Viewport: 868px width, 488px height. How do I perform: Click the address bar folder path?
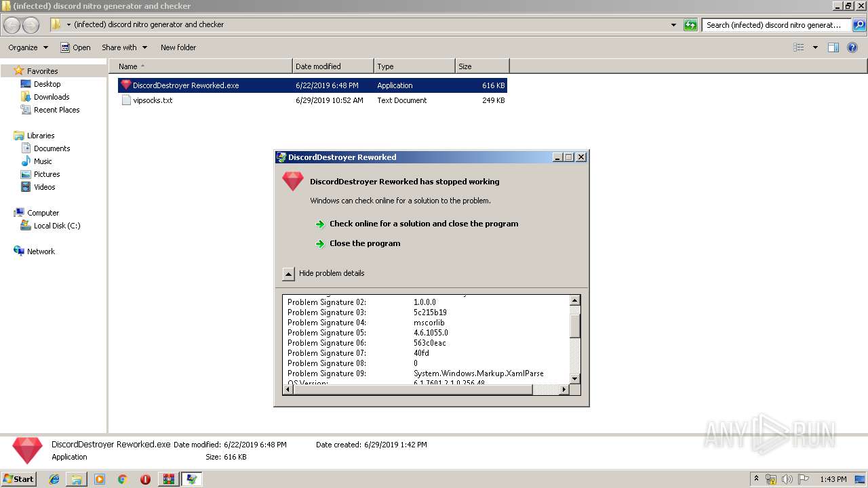[149, 24]
